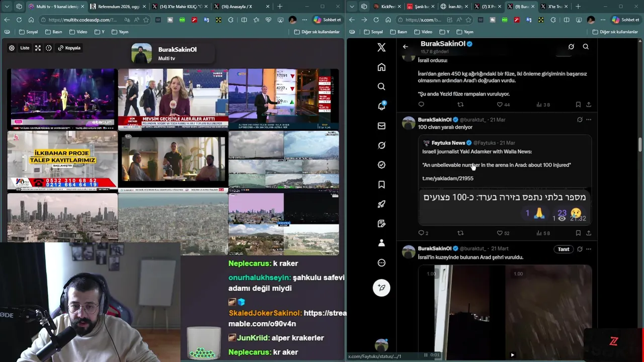Switch to X'te Mahir KILIÇ tab
This screenshot has height=362, width=644.
[x=179, y=7]
